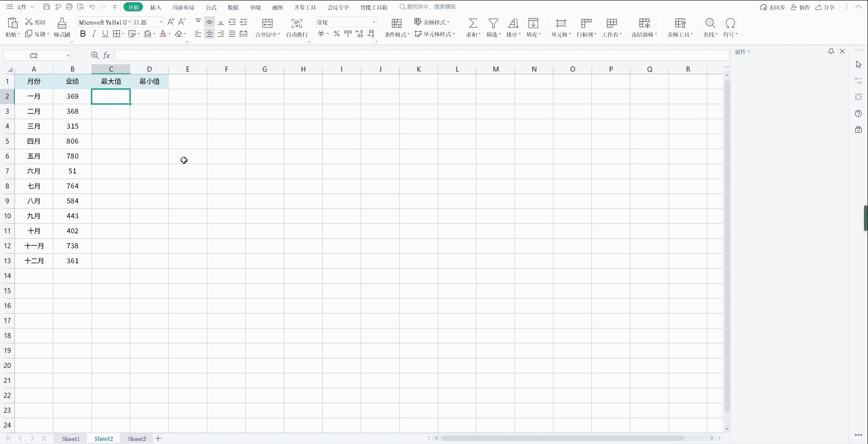Click the Merge and Center (合并居中) icon
The width and height of the screenshot is (868, 444).
click(x=267, y=23)
